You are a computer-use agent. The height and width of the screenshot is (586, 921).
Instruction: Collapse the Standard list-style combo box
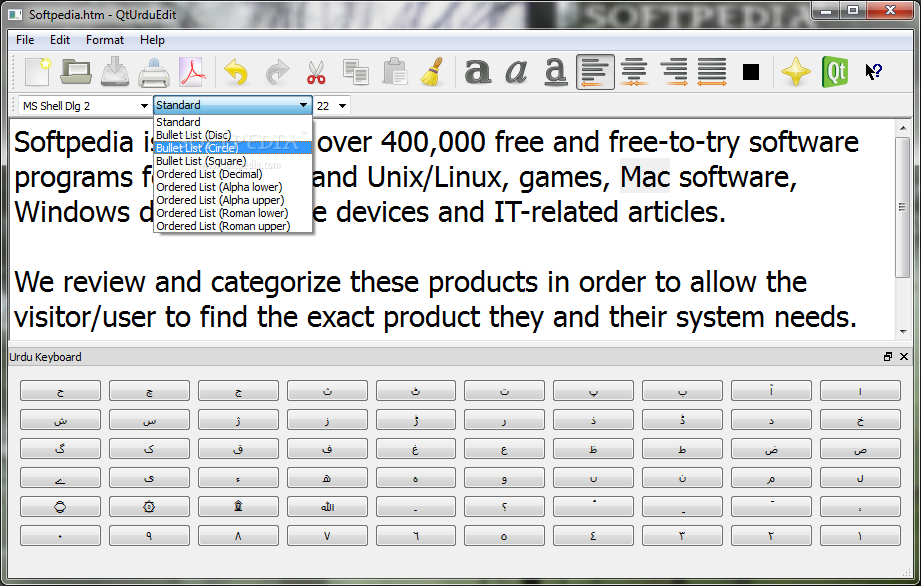pyautogui.click(x=233, y=105)
